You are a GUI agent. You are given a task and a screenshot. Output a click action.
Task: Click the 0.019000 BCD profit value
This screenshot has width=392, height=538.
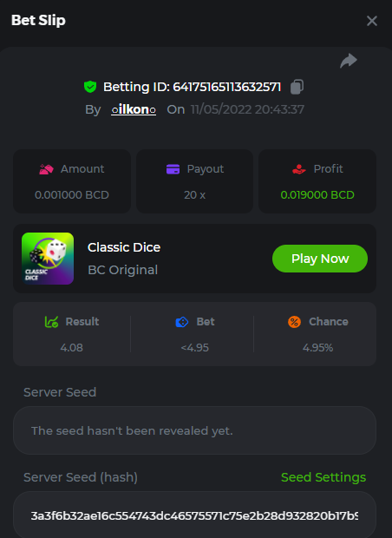pos(317,195)
